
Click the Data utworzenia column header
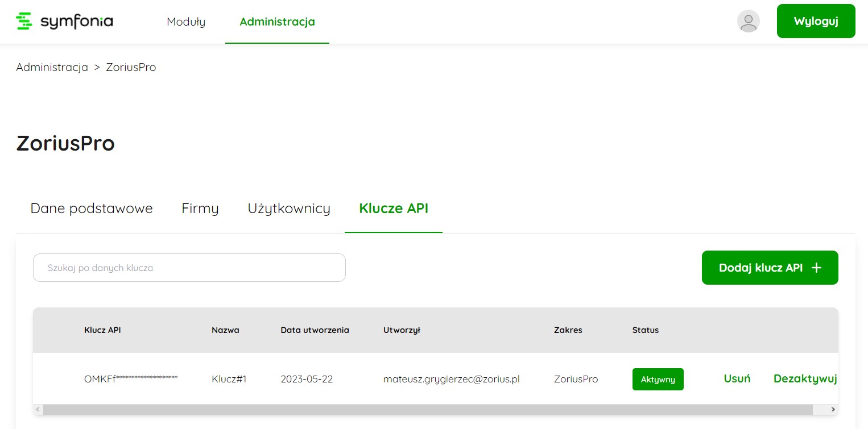tap(315, 330)
